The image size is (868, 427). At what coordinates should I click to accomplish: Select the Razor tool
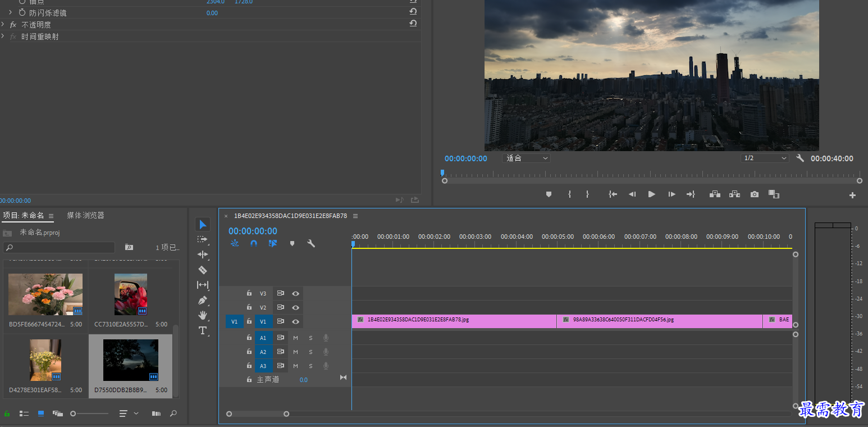pyautogui.click(x=203, y=270)
